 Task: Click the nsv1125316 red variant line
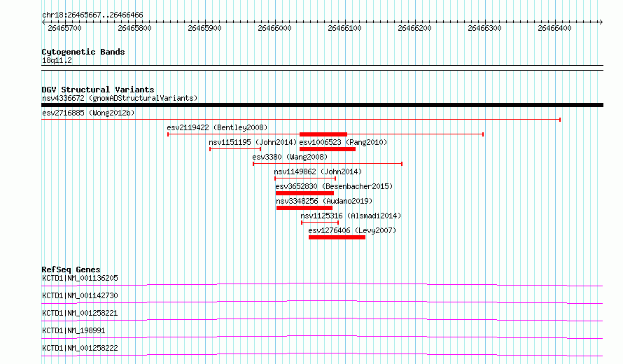(320, 223)
